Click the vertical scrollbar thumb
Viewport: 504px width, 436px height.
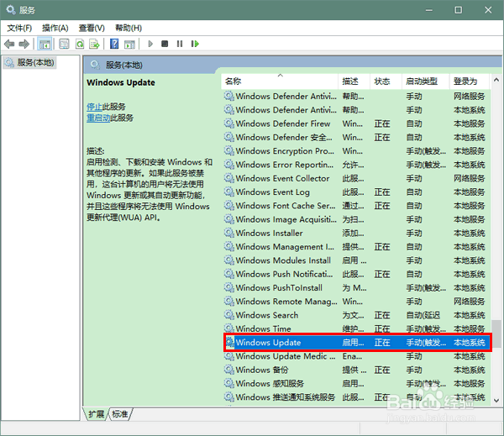[496, 334]
